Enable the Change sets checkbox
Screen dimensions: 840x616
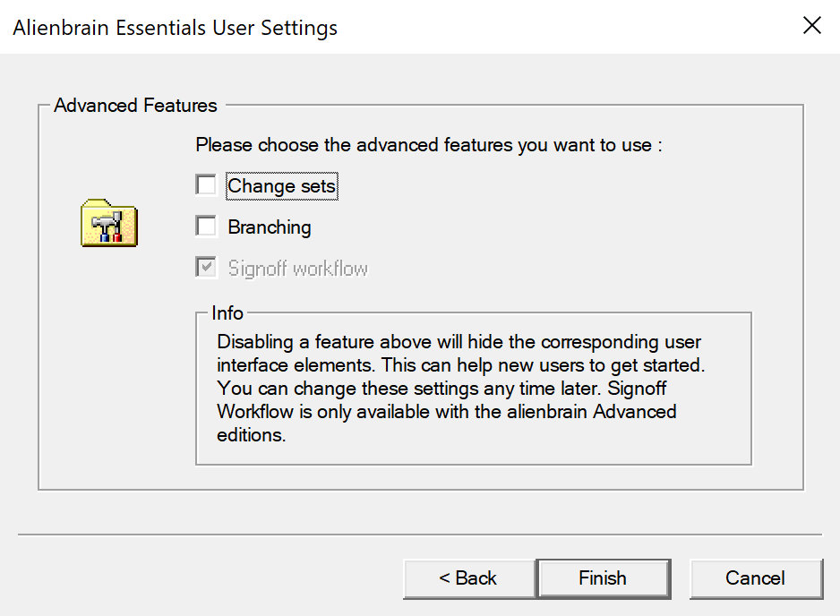207,185
